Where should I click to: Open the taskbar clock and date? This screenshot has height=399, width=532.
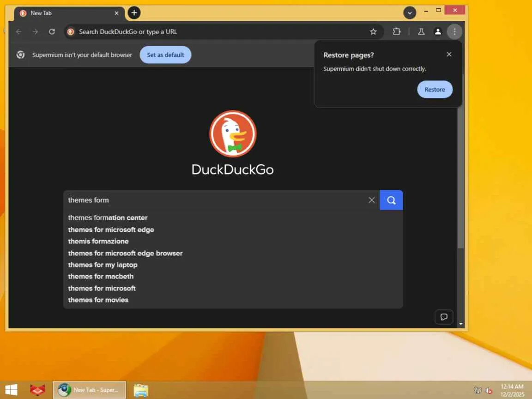[512, 390]
